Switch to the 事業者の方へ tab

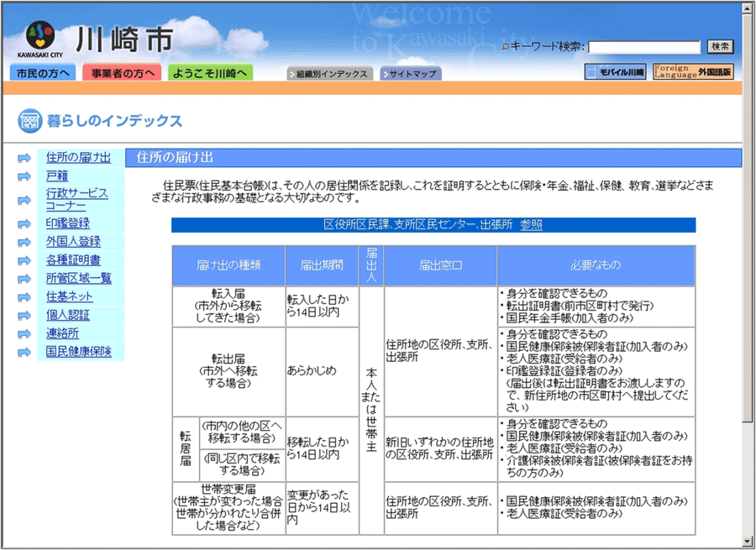(123, 73)
